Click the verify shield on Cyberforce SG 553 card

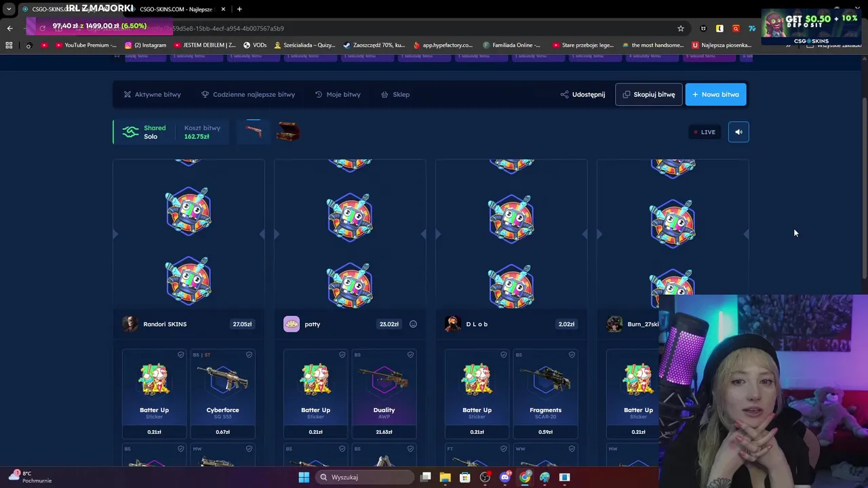(249, 354)
